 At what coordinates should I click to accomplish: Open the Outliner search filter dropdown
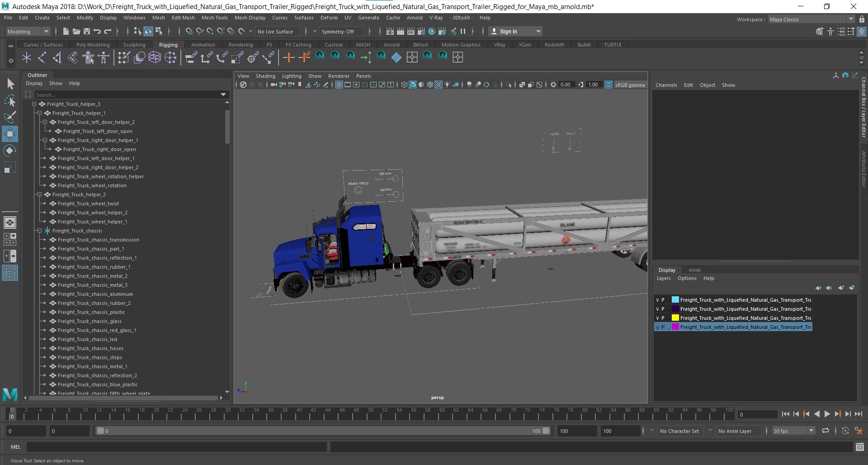pyautogui.click(x=223, y=95)
